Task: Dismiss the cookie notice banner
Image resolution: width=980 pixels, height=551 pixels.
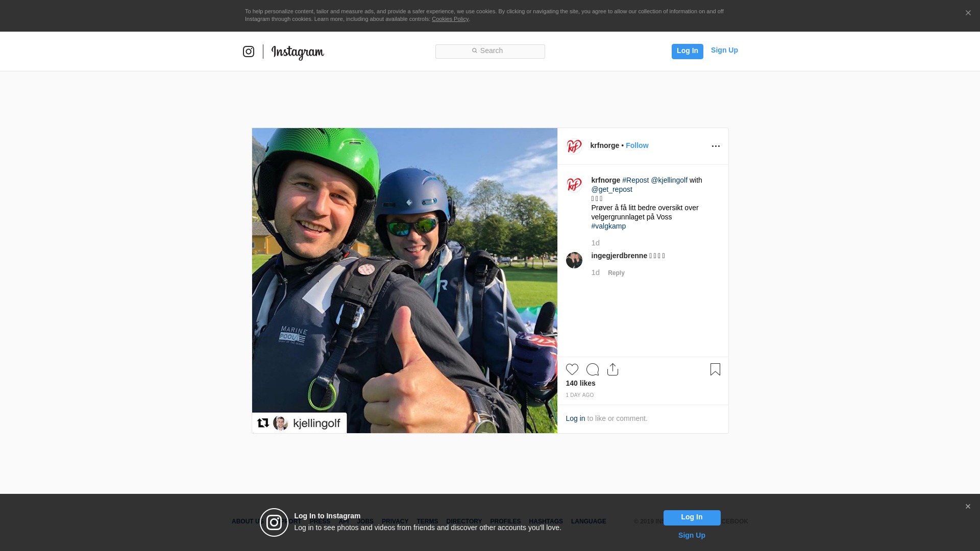Action: [968, 13]
